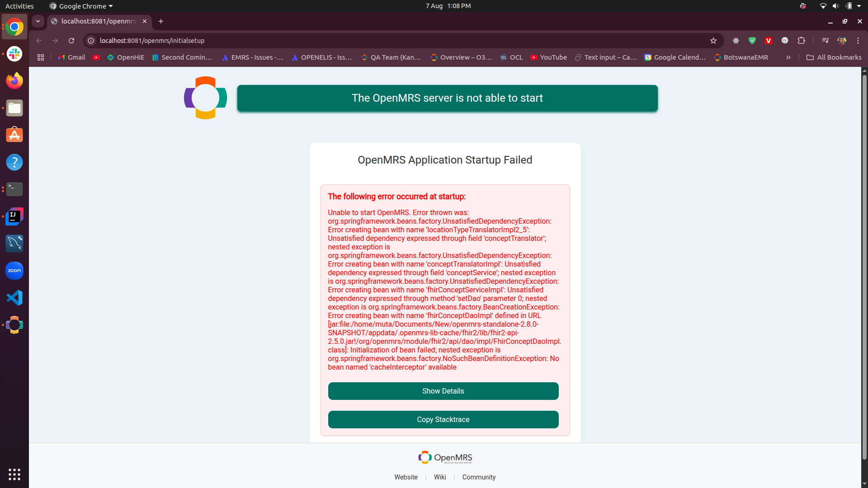Open Activities overview

(19, 6)
